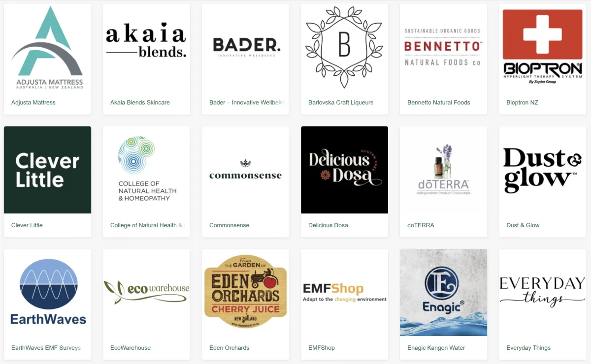591x364 pixels.
Task: Click the College of Natural Health link
Action: (x=147, y=225)
